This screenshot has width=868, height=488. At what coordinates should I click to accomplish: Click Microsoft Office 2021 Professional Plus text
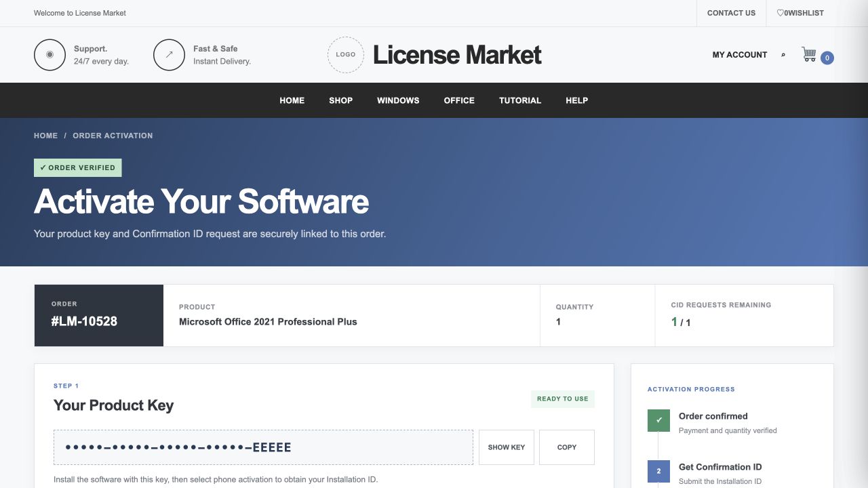tap(268, 322)
